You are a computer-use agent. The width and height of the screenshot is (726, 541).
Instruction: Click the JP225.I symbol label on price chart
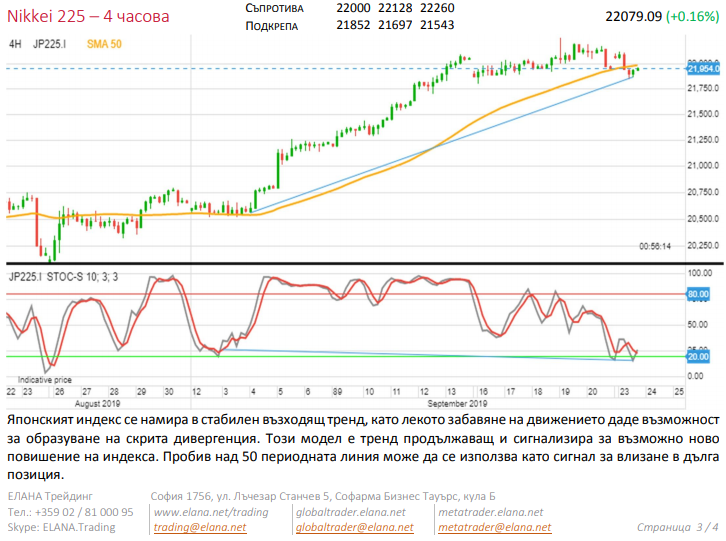49,44
